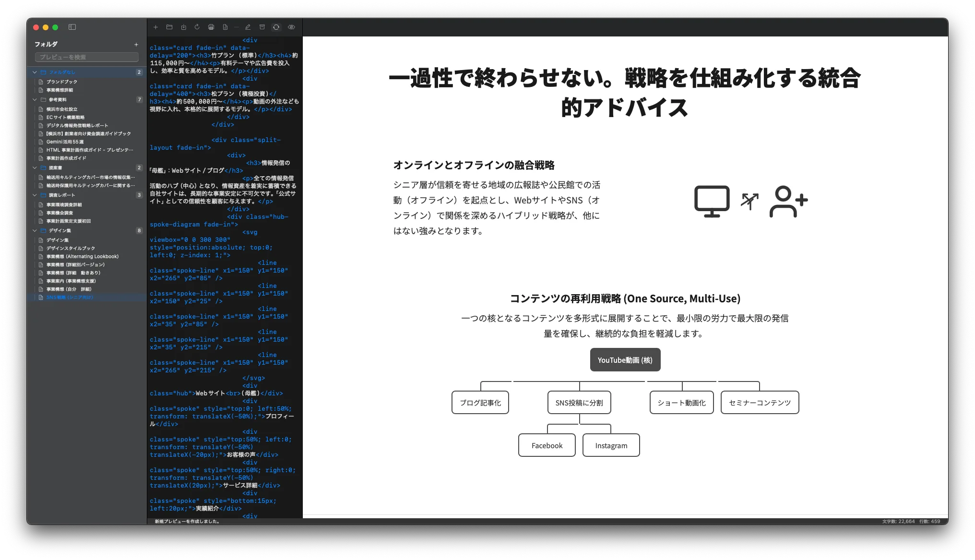Open the 事業構想 (自分 詳細) document

87,289
